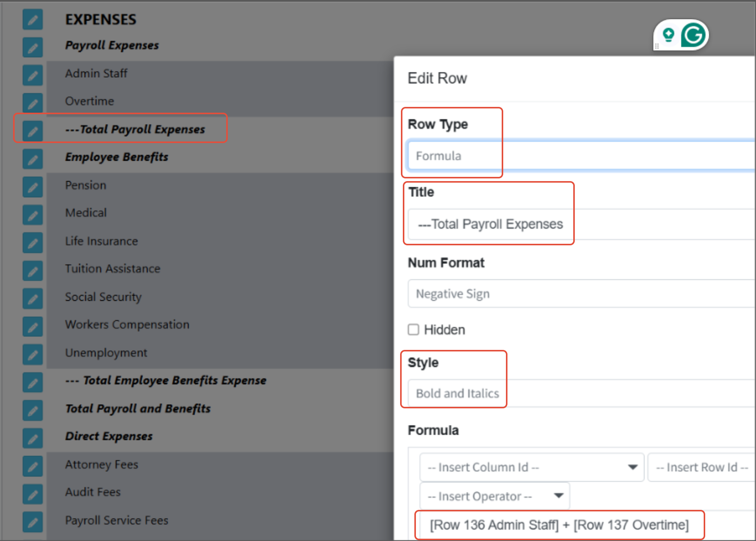This screenshot has height=541, width=756.
Task: Expand the Insert Column Id dropdown
Action: 531,467
